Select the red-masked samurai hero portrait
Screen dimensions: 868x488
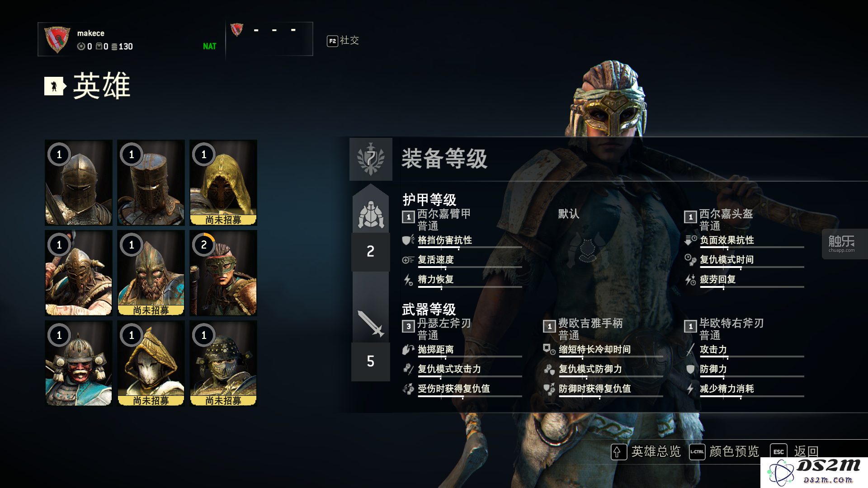pos(79,363)
